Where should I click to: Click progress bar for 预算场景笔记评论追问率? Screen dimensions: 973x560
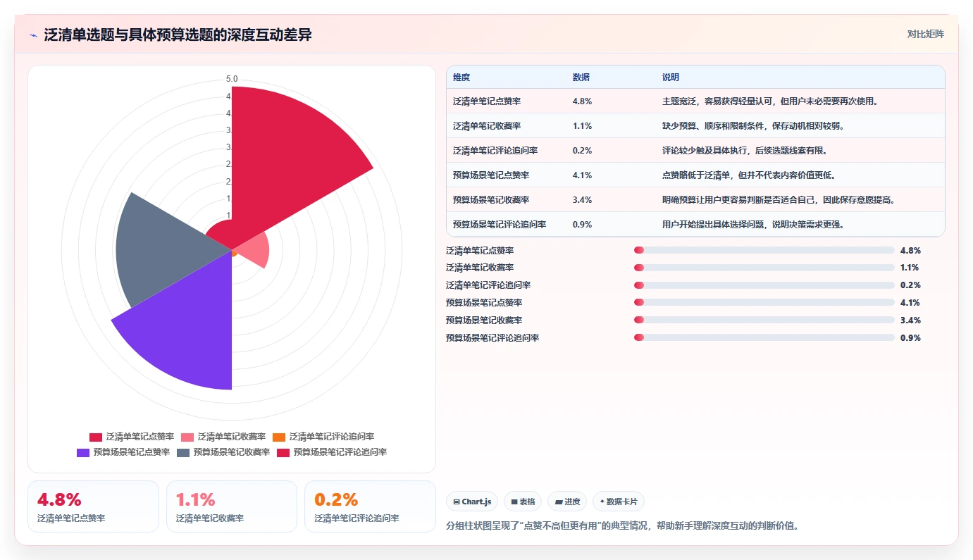(x=764, y=337)
